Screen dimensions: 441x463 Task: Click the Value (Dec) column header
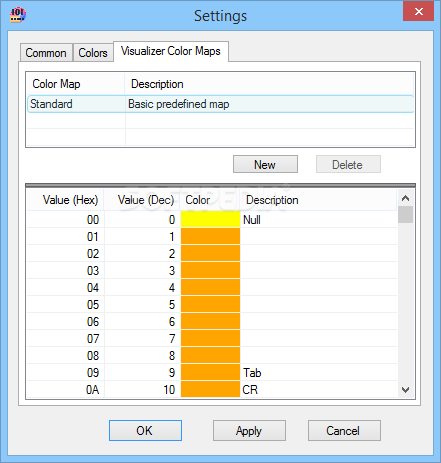pyautogui.click(x=142, y=200)
